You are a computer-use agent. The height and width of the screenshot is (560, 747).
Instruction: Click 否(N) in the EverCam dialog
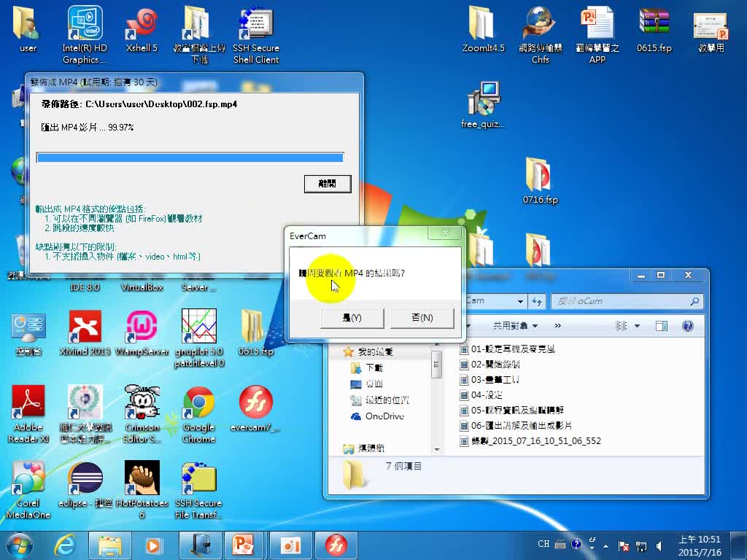(x=422, y=318)
